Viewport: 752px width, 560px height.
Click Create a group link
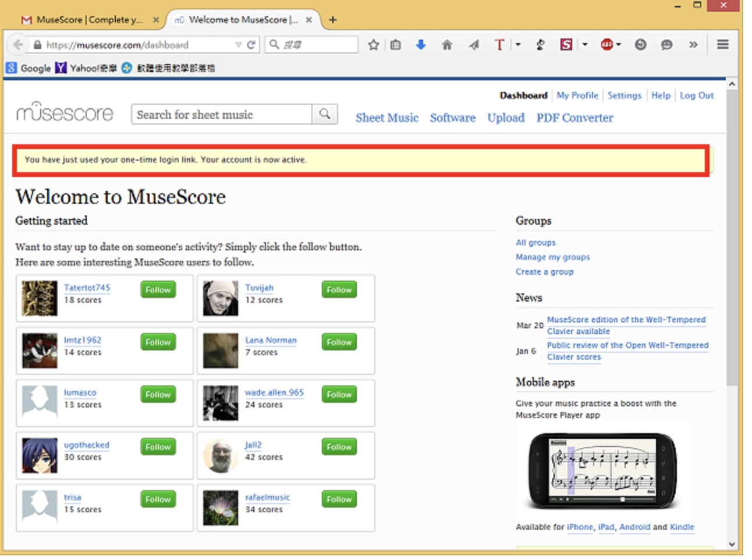tap(544, 272)
